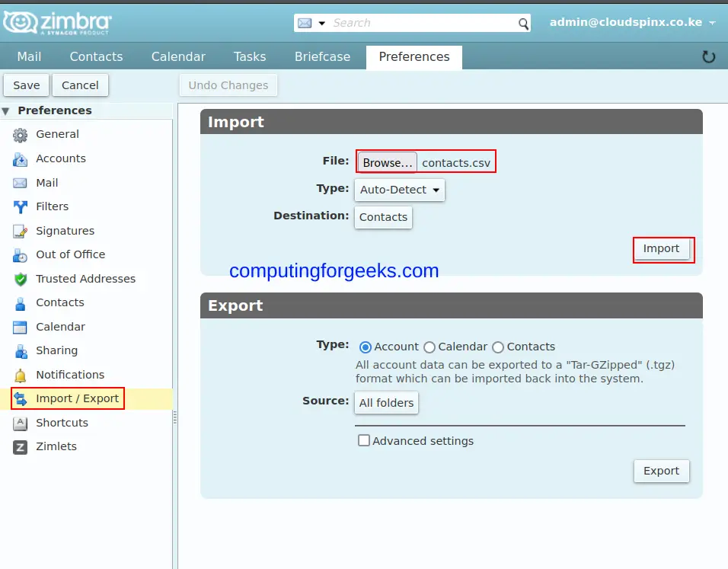Switch to the Calendar tab

pos(178,56)
